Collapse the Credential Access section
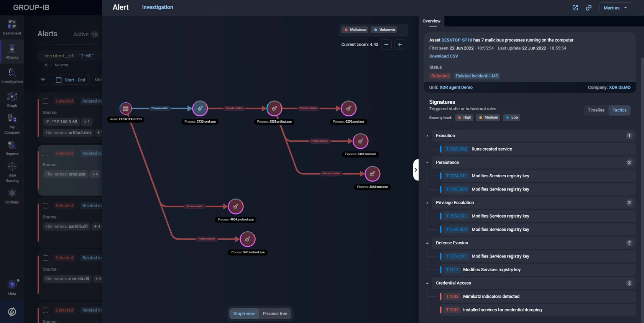This screenshot has height=323, width=644. (427, 283)
